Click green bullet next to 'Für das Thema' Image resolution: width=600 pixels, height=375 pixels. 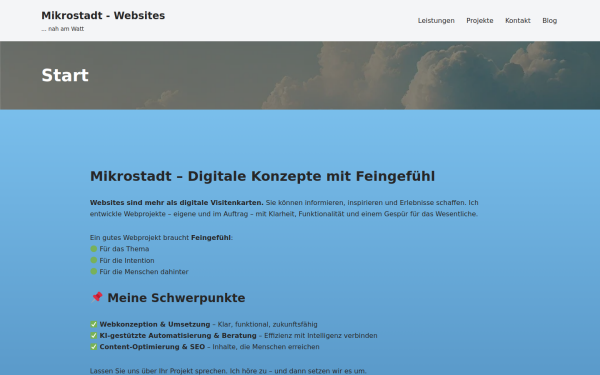pyautogui.click(x=93, y=249)
